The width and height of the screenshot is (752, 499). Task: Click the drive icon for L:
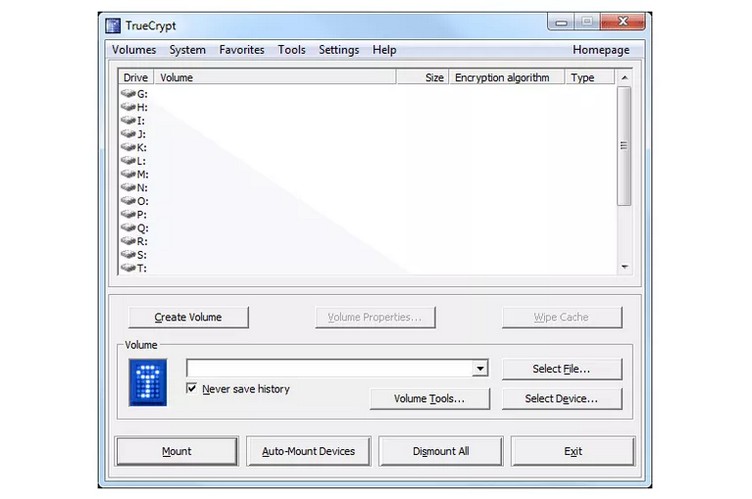coord(128,160)
